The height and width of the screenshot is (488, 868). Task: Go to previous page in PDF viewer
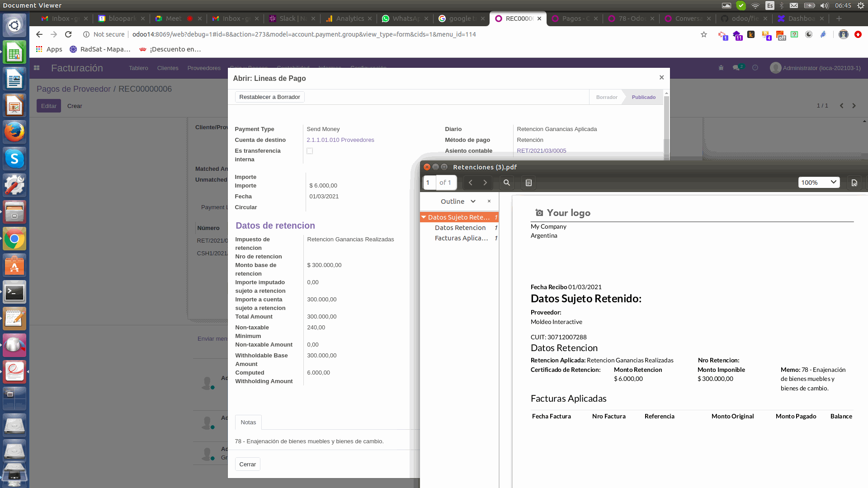click(471, 183)
